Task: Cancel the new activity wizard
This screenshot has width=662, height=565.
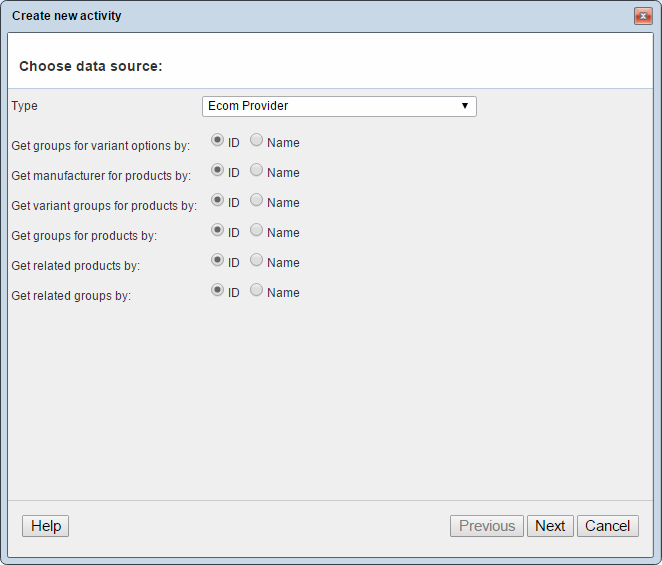Action: pyautogui.click(x=607, y=526)
